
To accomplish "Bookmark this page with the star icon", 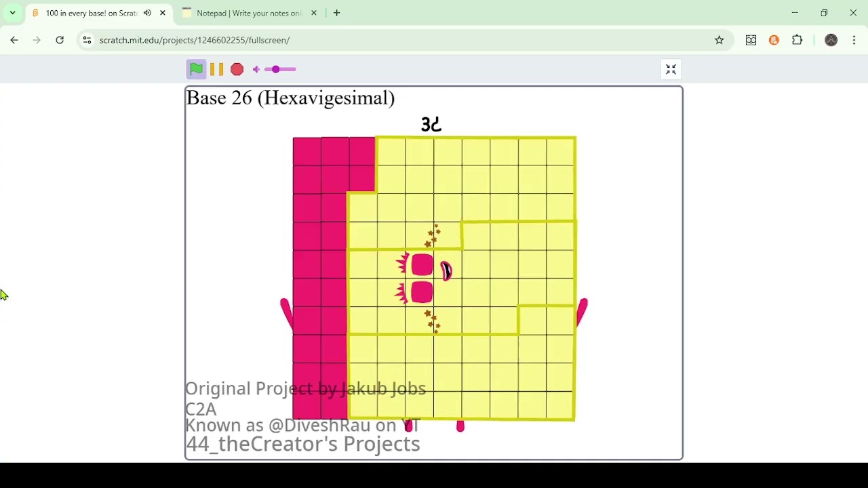I will [719, 40].
